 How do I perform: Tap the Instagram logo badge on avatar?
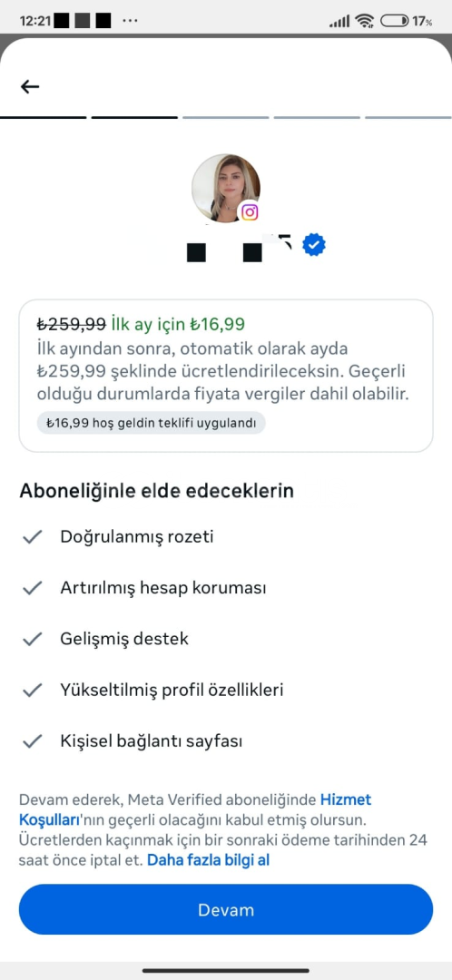pos(250,212)
